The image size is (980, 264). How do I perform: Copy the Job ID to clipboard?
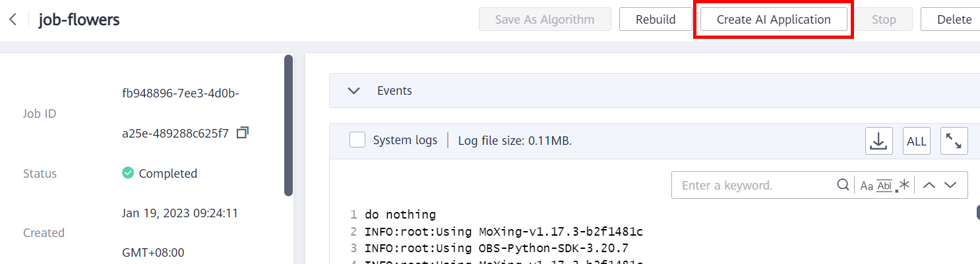pyautogui.click(x=242, y=133)
